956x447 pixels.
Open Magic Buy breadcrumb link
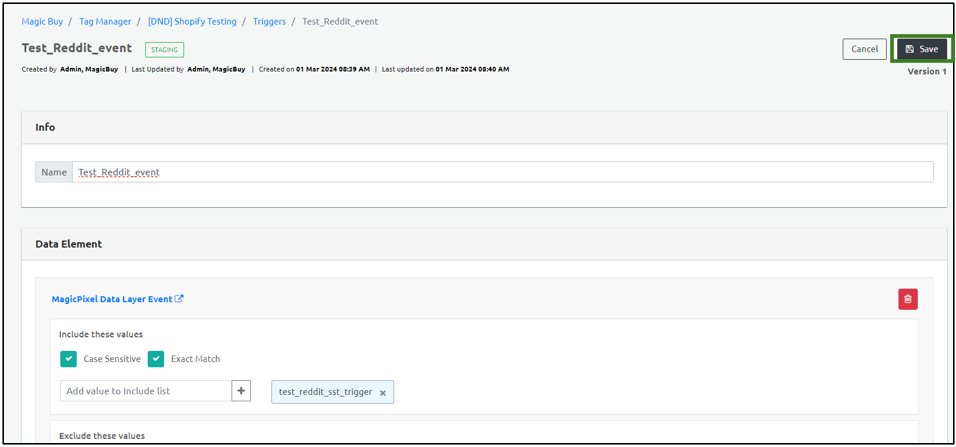(x=42, y=21)
